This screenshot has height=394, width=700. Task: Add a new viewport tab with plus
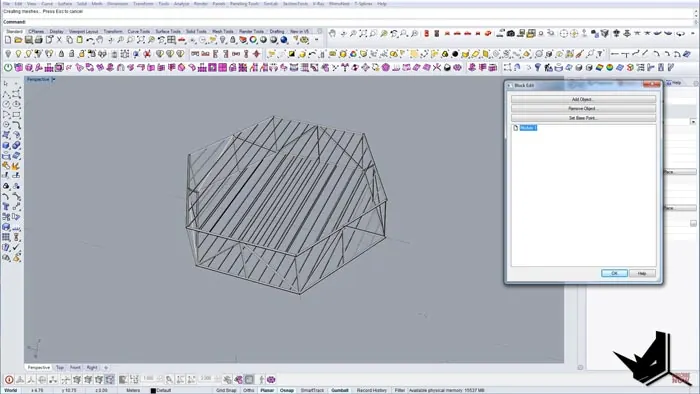(106, 368)
